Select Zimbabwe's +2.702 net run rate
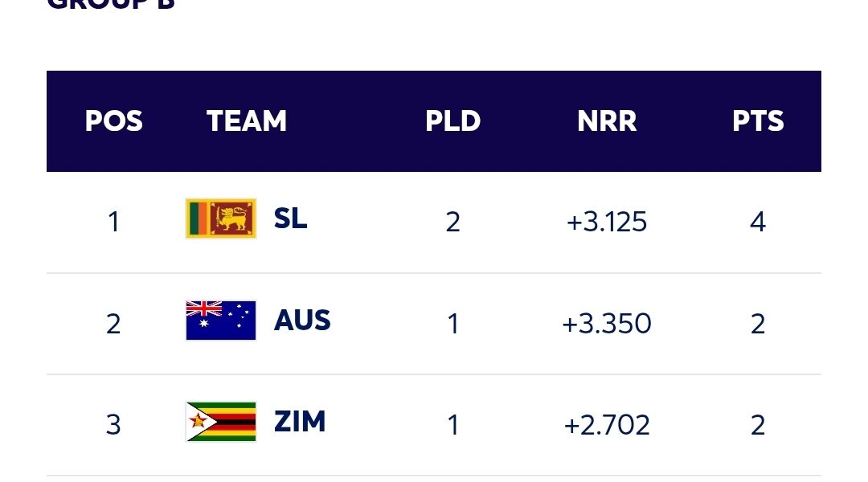 coord(607,425)
